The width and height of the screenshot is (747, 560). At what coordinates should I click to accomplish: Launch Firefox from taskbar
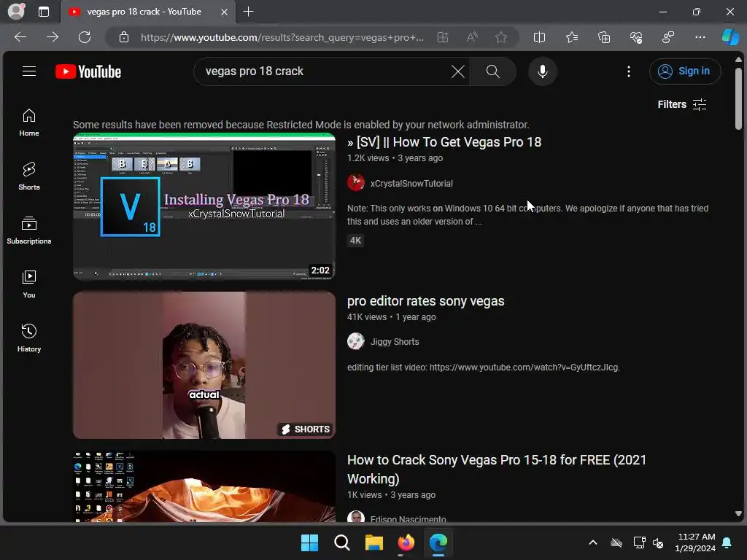tap(406, 542)
